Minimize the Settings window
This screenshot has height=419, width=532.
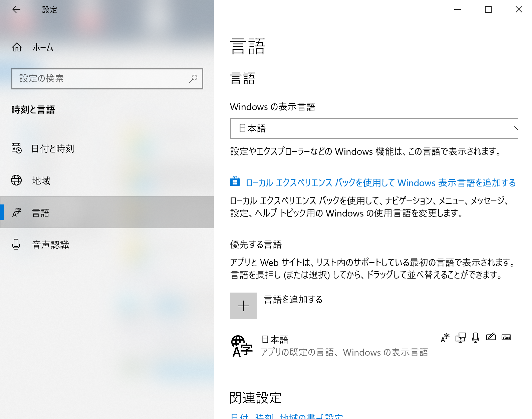click(458, 9)
